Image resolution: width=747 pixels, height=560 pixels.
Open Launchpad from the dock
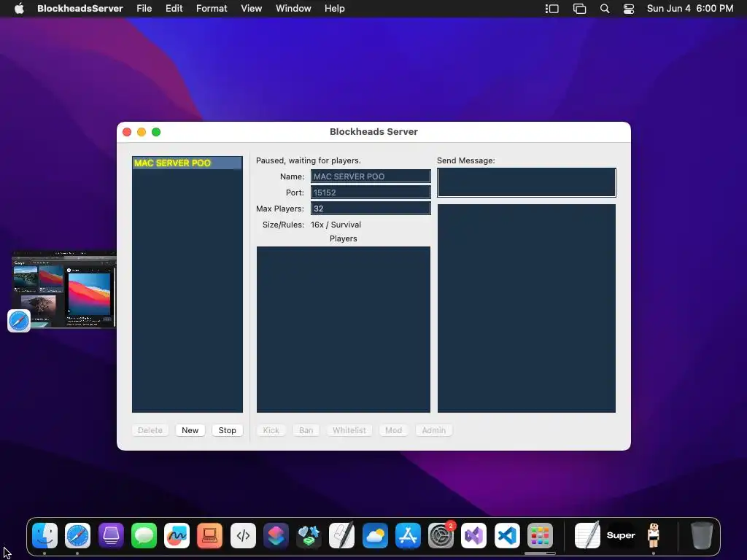[x=540, y=535]
